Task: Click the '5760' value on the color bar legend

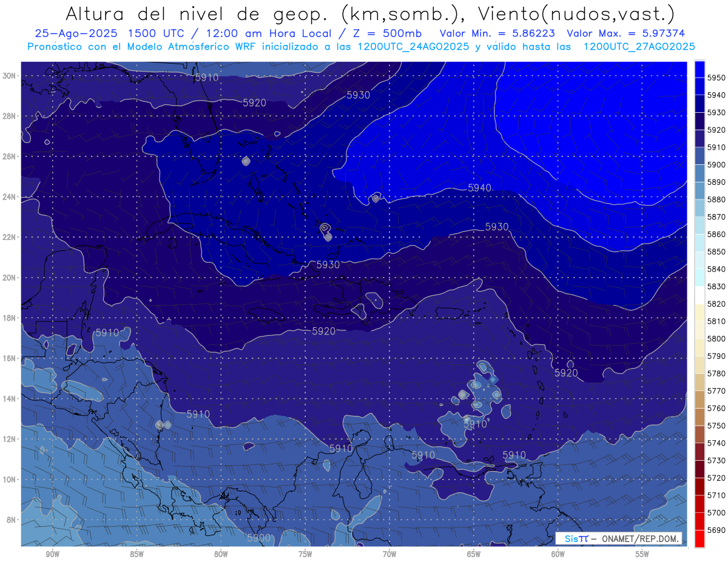Action: click(x=716, y=408)
